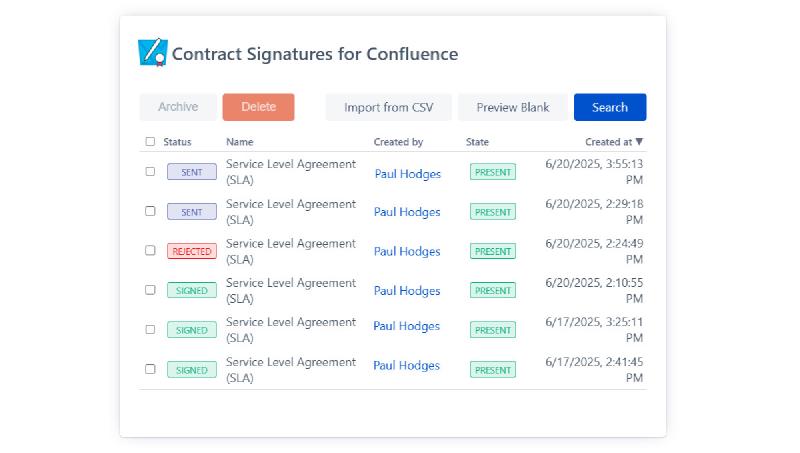Click PRESENT badge in 2:41:45 PM row

(493, 370)
